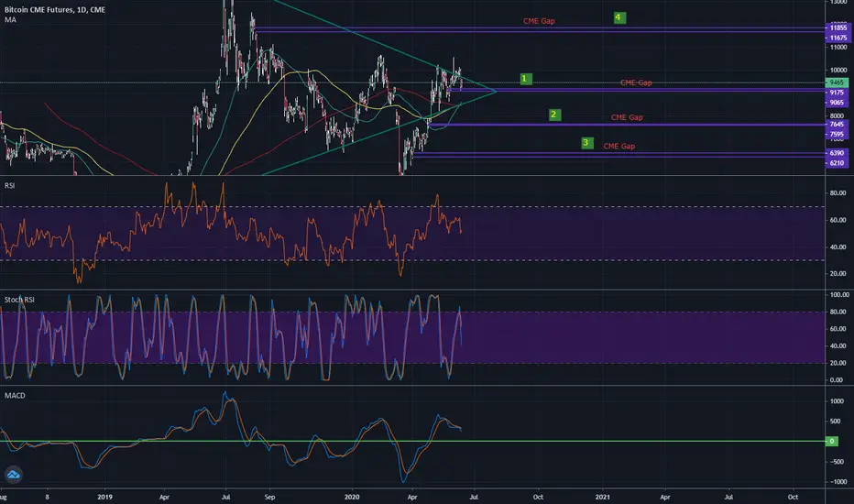
Task: Click the 2020 label on time axis
Action: 352,497
